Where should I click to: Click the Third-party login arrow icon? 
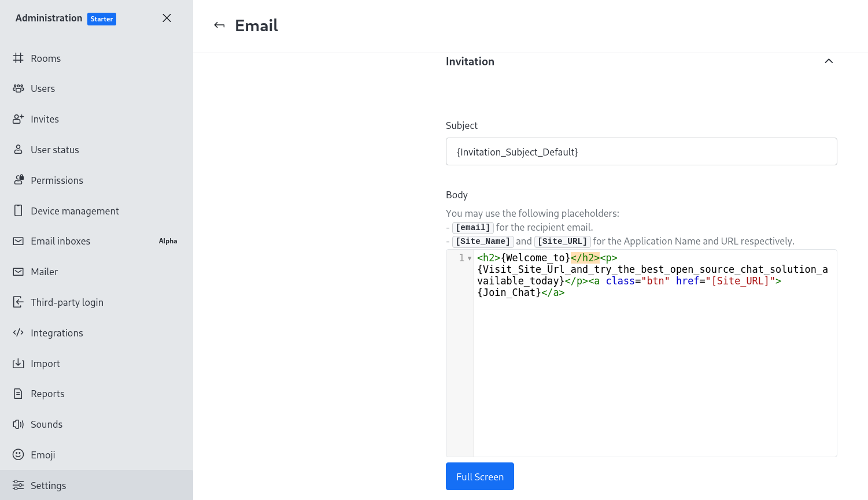(x=19, y=302)
